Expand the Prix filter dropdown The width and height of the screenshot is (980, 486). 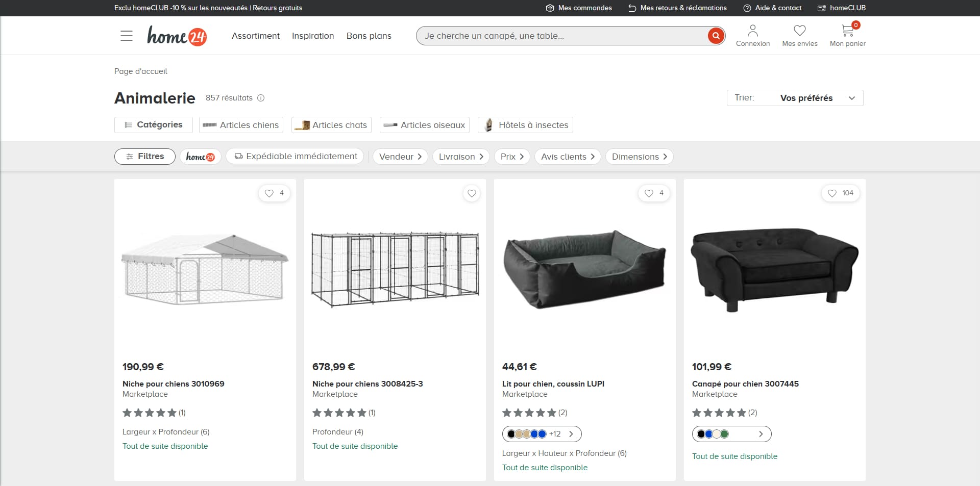(x=512, y=157)
